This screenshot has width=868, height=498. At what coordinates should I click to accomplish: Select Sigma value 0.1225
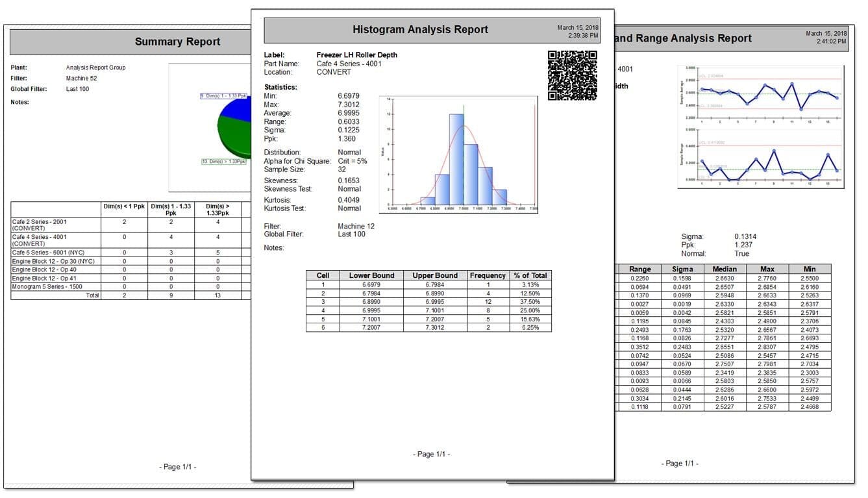349,130
